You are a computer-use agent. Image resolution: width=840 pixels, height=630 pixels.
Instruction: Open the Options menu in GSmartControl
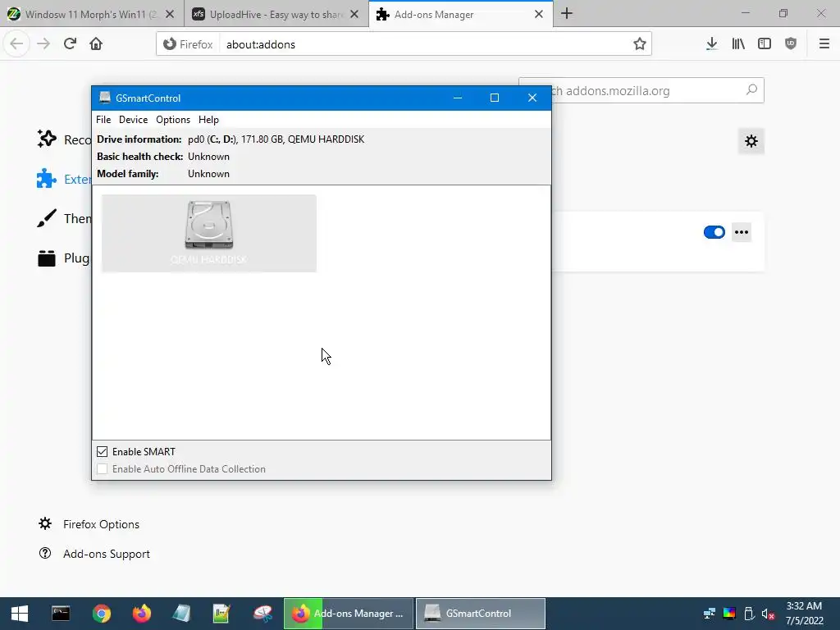coord(173,120)
